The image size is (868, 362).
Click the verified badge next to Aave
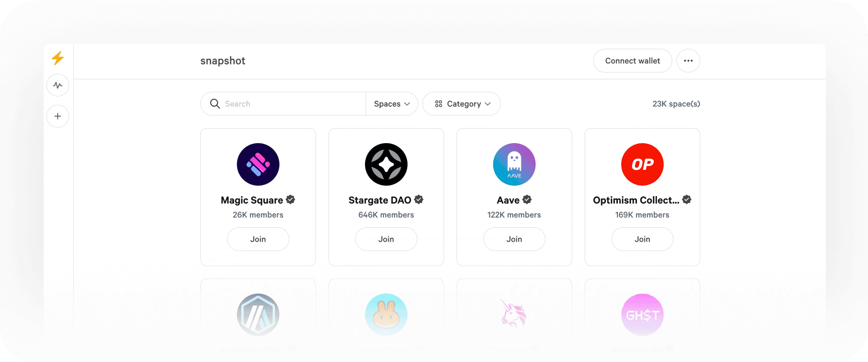[x=527, y=200]
